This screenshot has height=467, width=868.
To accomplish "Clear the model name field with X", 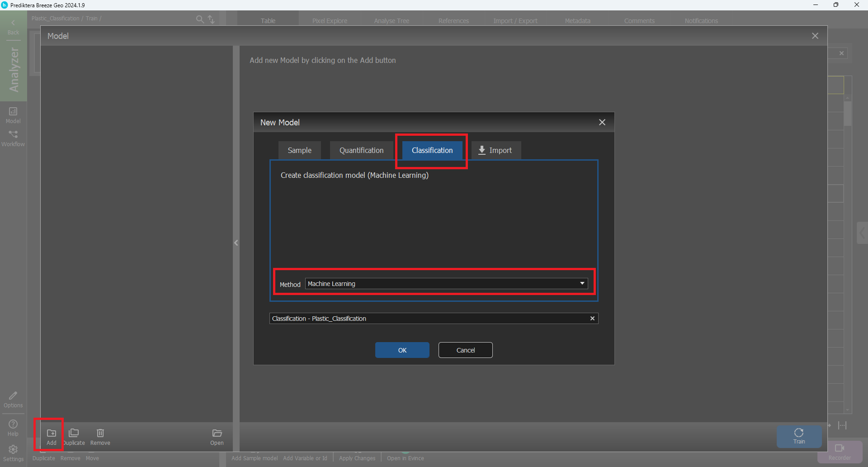I will (592, 319).
